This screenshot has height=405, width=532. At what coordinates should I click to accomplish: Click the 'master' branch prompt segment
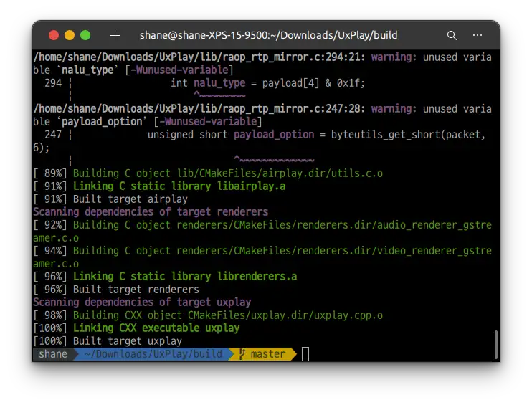tap(267, 354)
